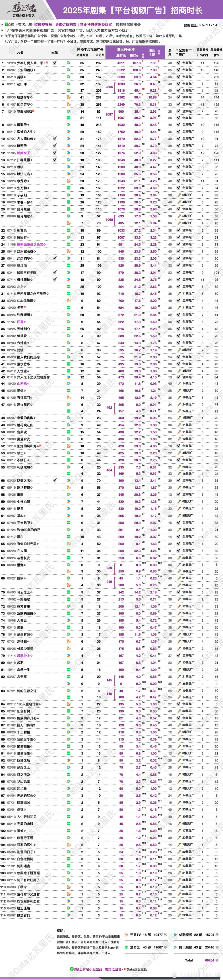Select the 冠名 column header
Viewport: 223px width, 980px height.
pyautogui.click(x=55, y=53)
